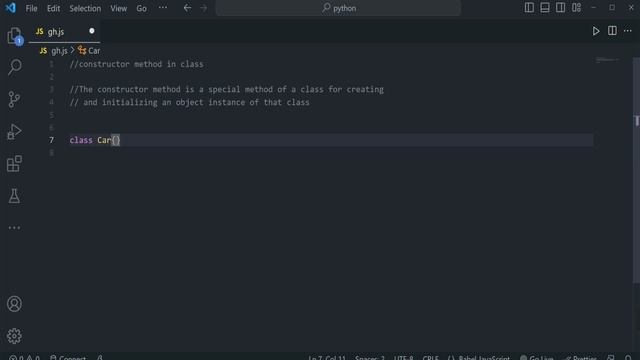This screenshot has width=640, height=360.
Task: Open the Explorer view in activity bar
Action: coord(14,36)
